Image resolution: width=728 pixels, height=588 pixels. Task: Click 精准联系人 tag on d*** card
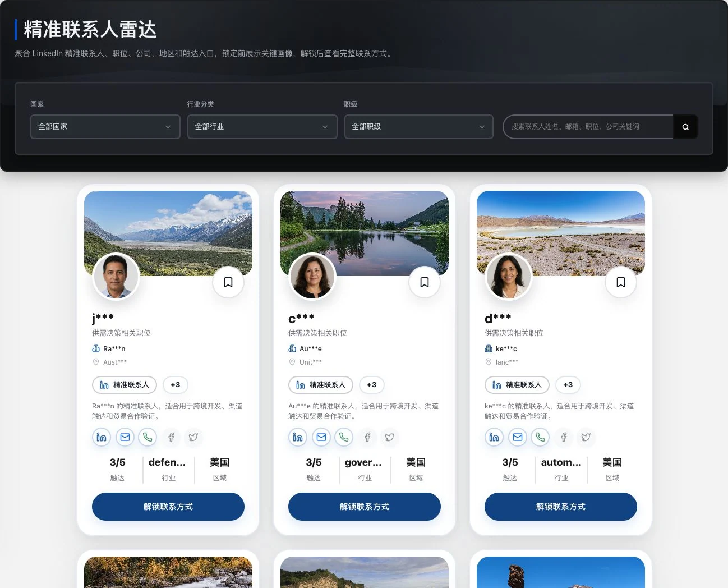point(517,385)
